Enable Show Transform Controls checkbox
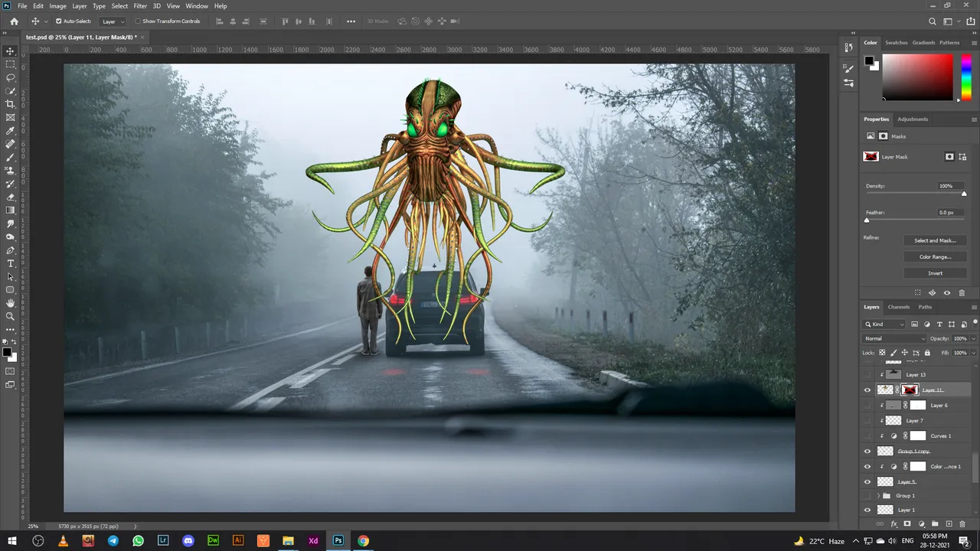This screenshot has height=551, width=980. 138,21
